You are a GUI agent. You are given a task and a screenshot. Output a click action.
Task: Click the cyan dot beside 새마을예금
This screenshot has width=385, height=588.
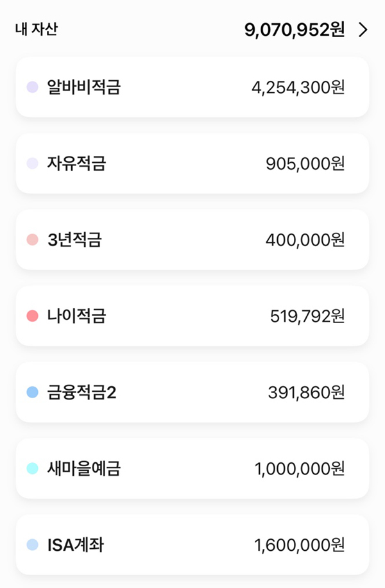[x=33, y=469]
